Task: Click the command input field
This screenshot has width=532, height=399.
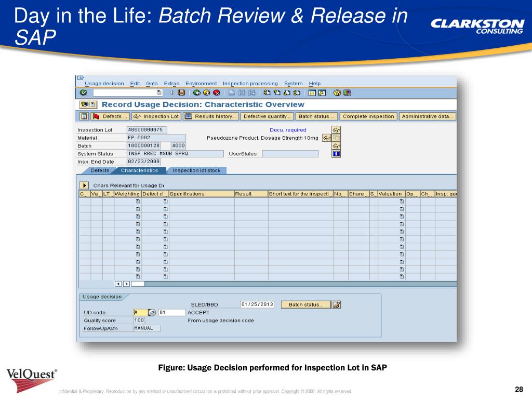Action: pyautogui.click(x=125, y=92)
